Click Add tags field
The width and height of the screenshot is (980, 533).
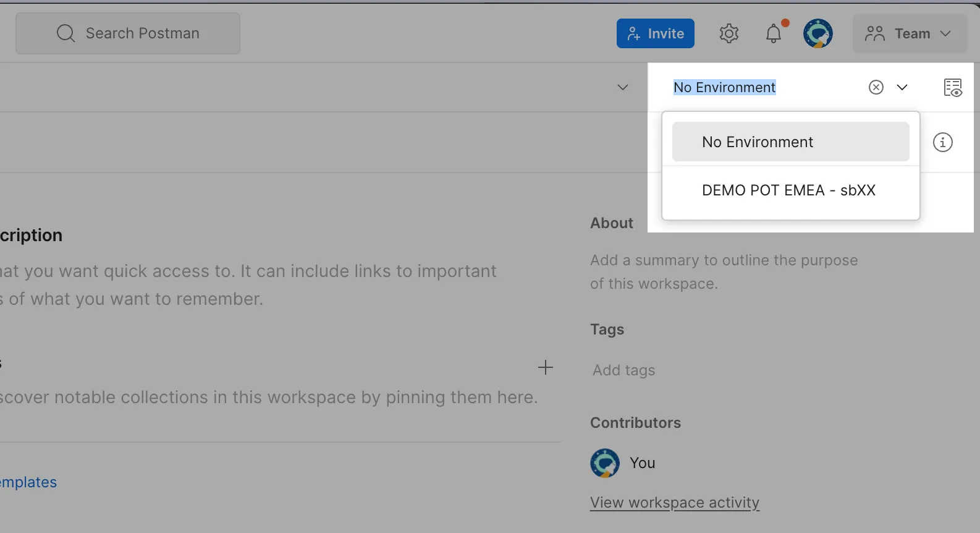tap(624, 370)
